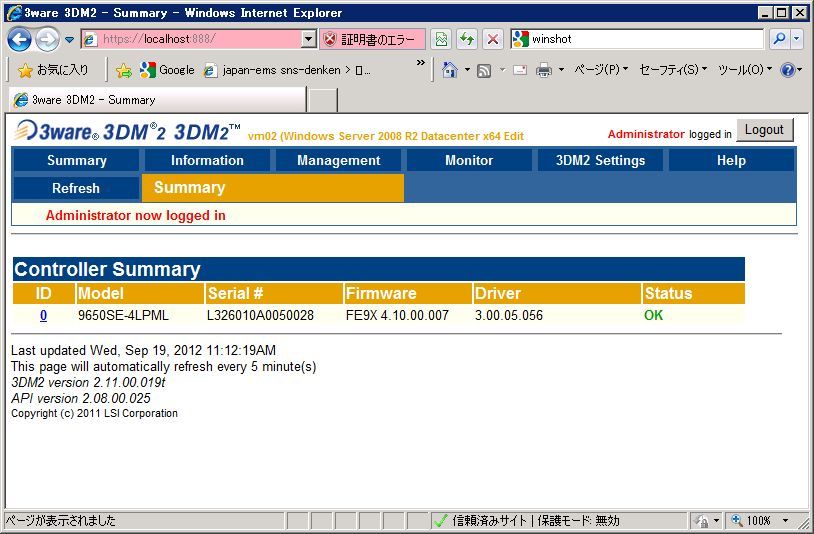814x534 pixels.
Task: Toggle the Compatibility View icon
Action: tap(441, 39)
